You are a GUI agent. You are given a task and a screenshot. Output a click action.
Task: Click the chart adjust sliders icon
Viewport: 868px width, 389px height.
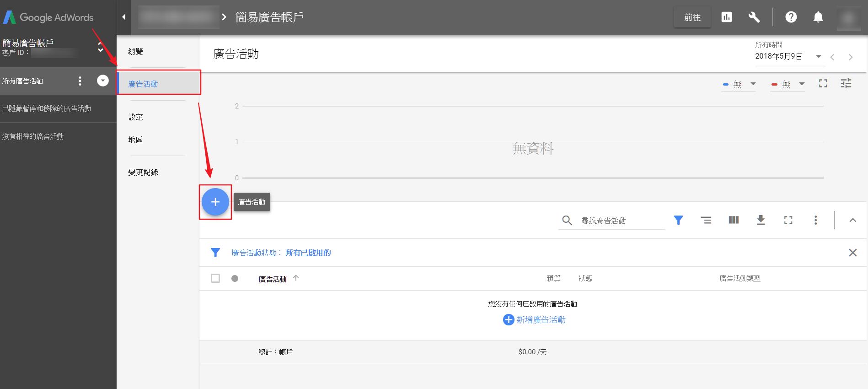point(846,83)
